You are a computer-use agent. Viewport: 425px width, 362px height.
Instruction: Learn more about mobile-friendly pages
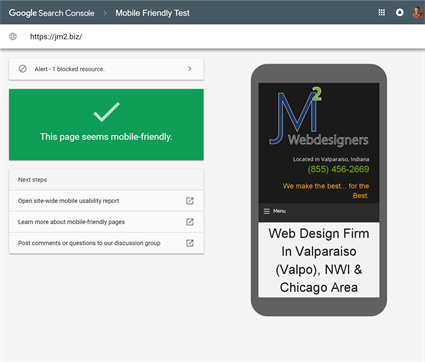tap(71, 222)
